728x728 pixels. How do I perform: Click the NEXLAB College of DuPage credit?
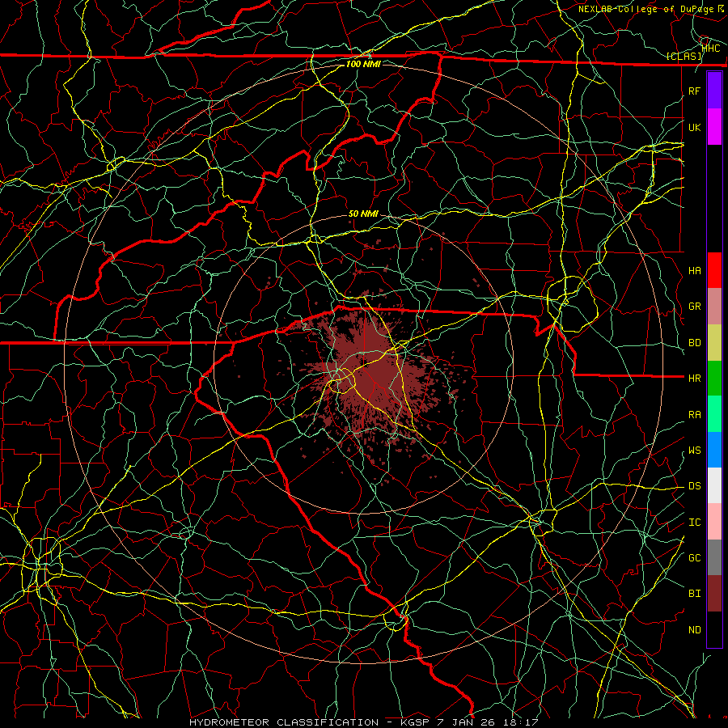pos(651,9)
